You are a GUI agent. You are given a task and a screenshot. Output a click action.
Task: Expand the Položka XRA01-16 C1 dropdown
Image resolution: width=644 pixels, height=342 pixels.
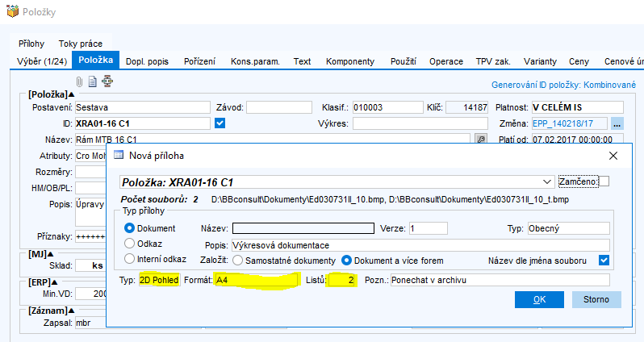pyautogui.click(x=546, y=181)
